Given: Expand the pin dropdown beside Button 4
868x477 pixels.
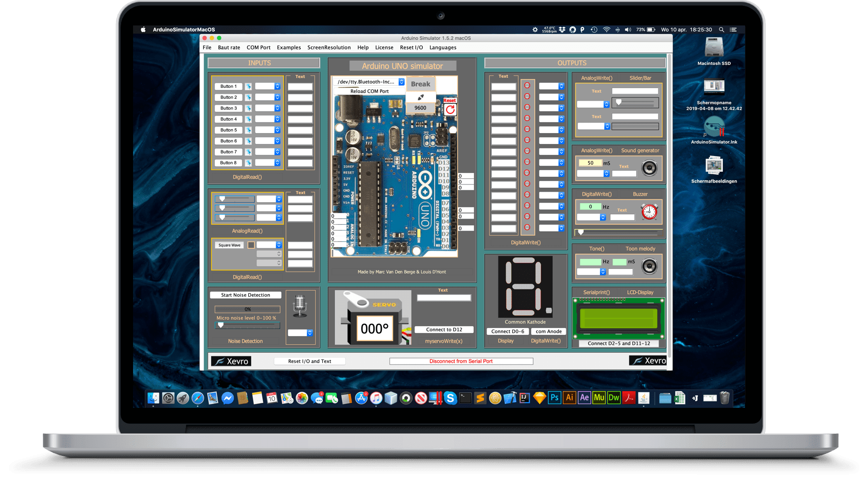Looking at the screenshot, I should click(x=278, y=119).
